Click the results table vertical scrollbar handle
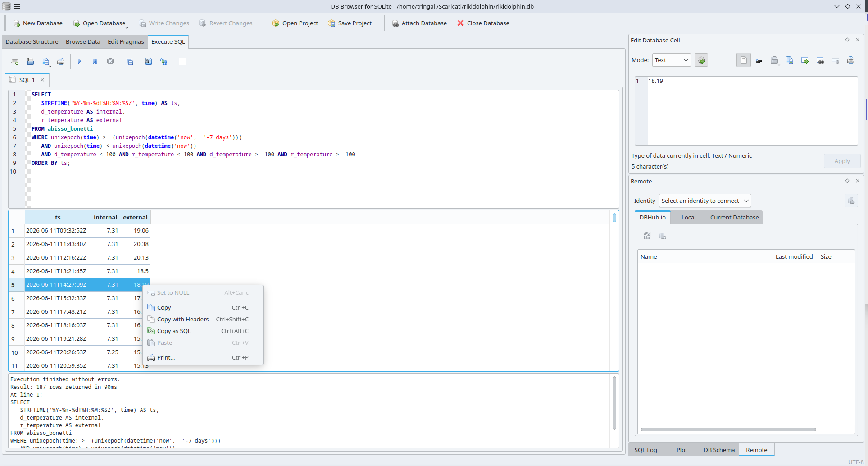The width and height of the screenshot is (868, 466). pos(614,218)
